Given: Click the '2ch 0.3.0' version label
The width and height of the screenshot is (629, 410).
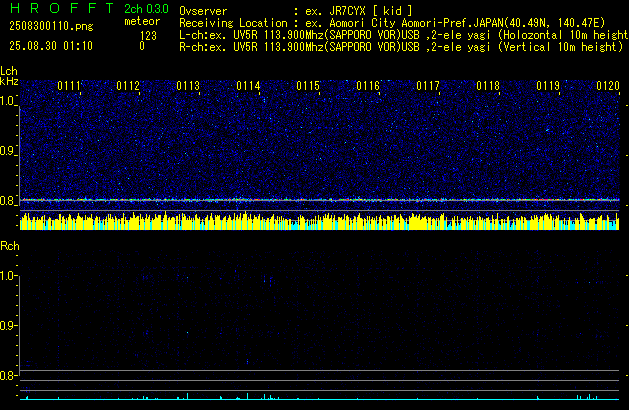Looking at the screenshot, I should click(146, 8).
